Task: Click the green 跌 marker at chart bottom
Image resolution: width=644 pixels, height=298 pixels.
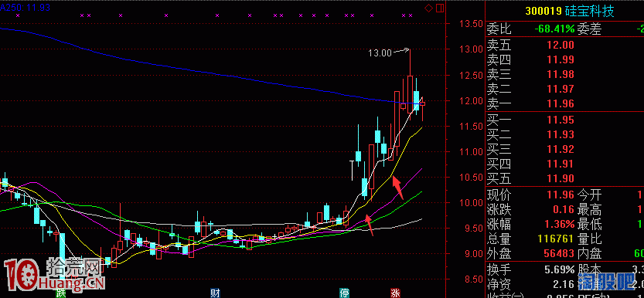Action: coord(61,293)
